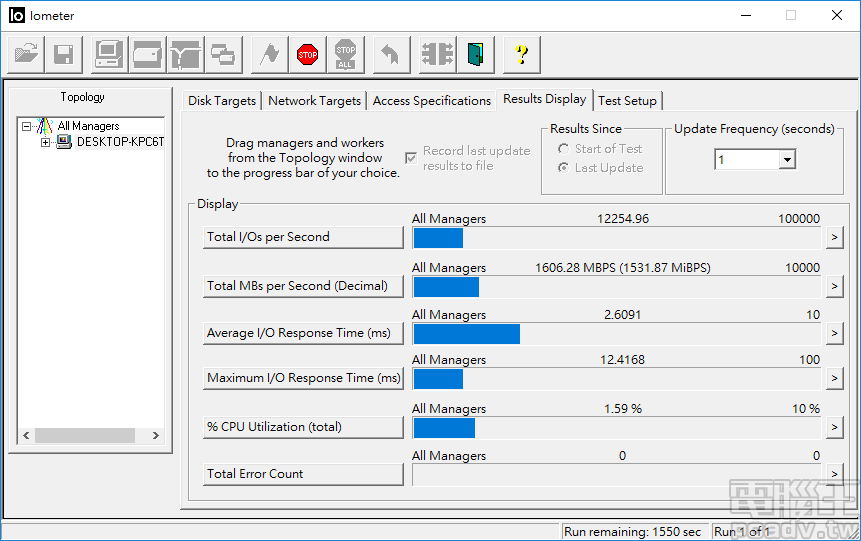Start new network worker icon

[186, 54]
